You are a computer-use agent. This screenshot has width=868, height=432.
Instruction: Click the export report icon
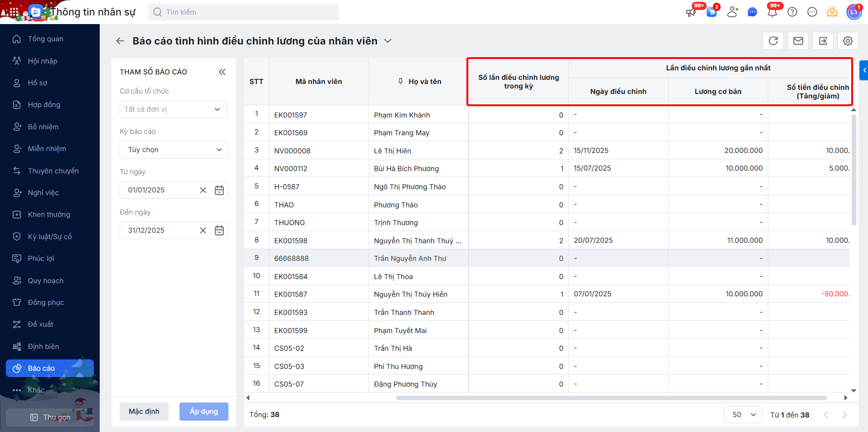(x=823, y=41)
